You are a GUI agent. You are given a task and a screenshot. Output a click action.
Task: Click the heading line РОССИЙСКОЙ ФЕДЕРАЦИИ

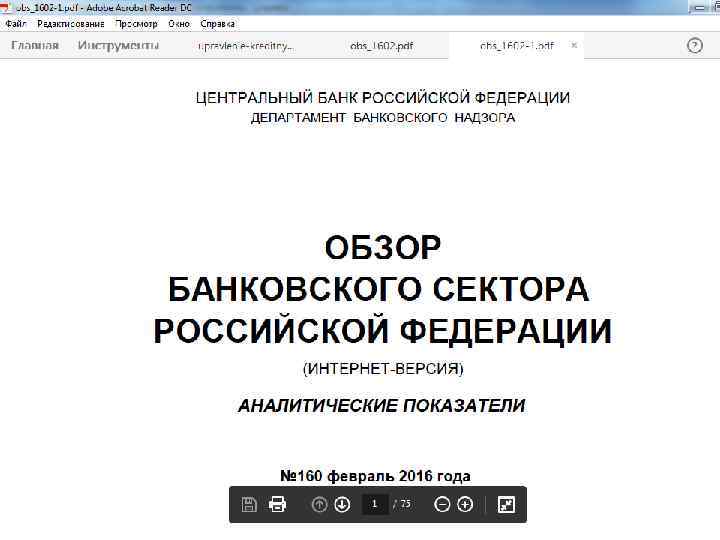pyautogui.click(x=382, y=331)
